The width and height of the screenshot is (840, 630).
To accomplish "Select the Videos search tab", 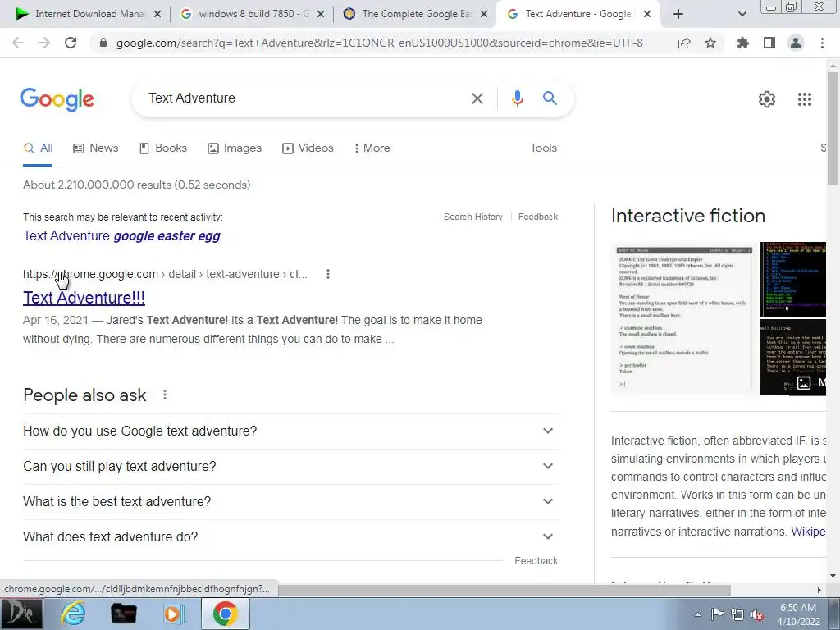I will 308,148.
